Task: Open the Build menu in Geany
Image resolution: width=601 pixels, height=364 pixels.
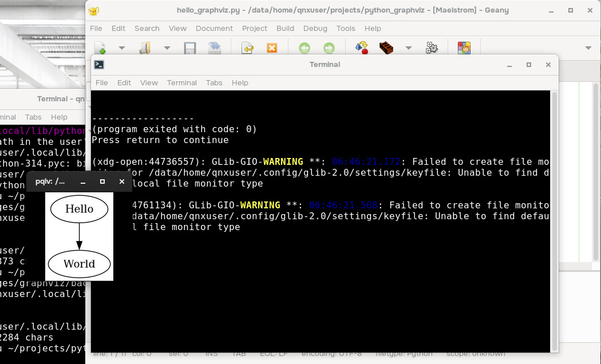Action: [285, 28]
